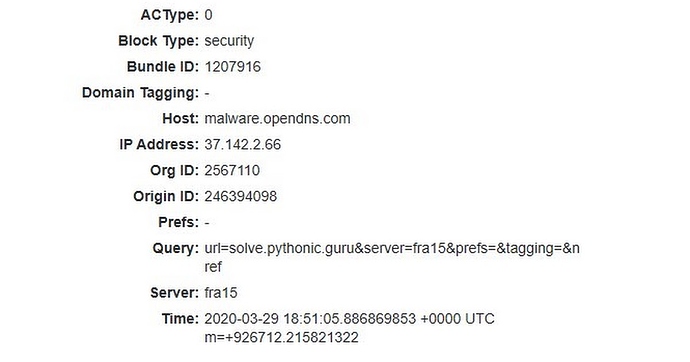Click the Origin ID label
The height and width of the screenshot is (362, 690).
click(x=166, y=197)
